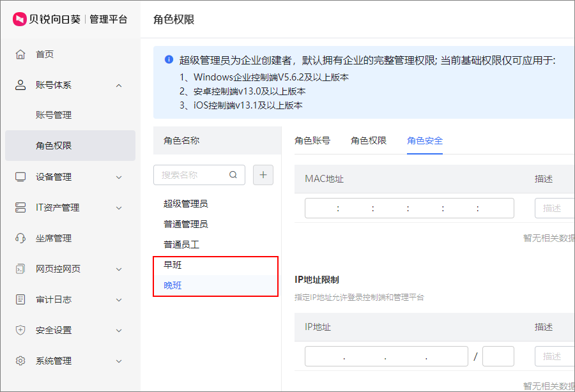Click the IP地址限制 section heading
This screenshot has height=392, width=575.
coord(316,280)
